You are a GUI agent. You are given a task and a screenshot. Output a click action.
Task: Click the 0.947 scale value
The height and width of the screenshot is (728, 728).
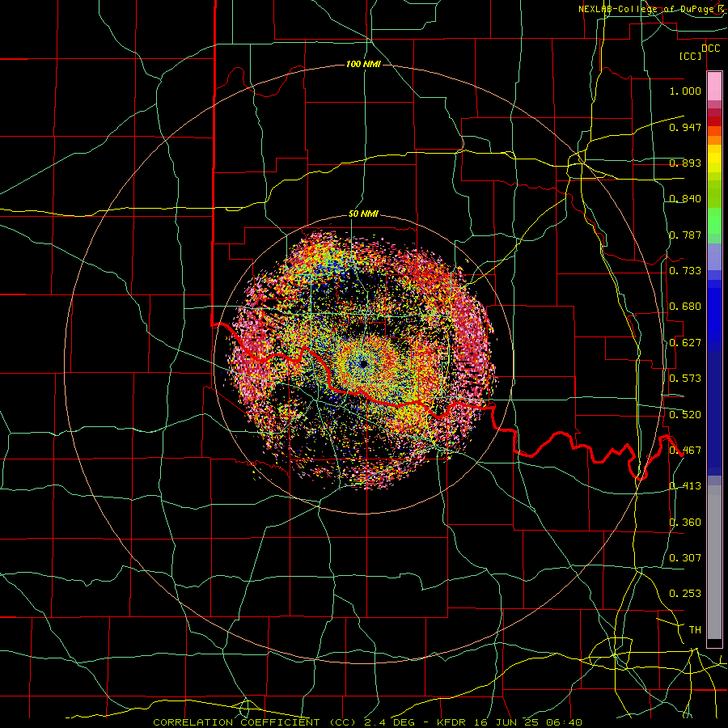coord(685,127)
